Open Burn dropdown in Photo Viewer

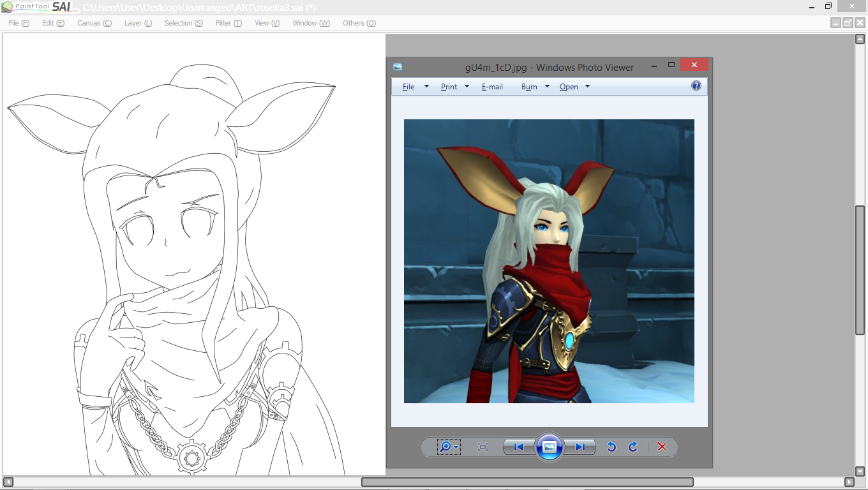535,87
